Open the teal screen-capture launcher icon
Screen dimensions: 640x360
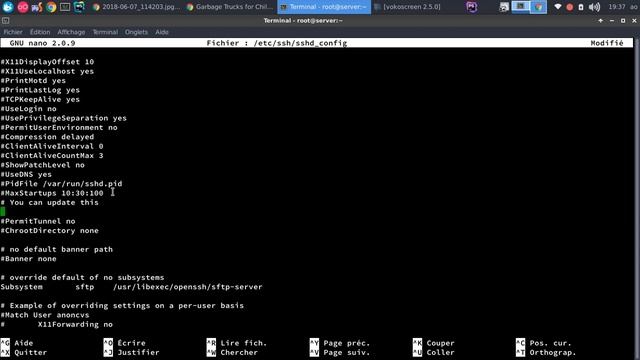click(79, 7)
